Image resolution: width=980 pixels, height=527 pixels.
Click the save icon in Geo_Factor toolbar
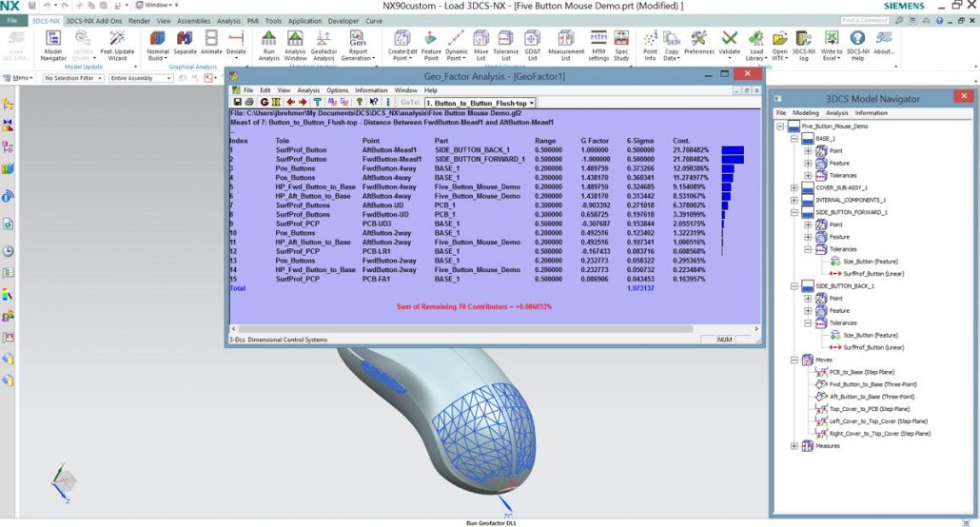click(237, 102)
